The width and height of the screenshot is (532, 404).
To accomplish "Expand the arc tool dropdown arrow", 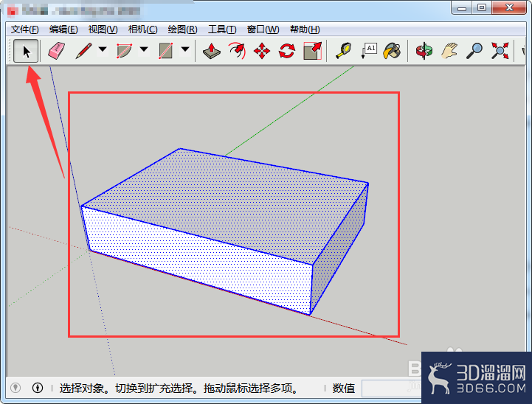I will pyautogui.click(x=144, y=49).
